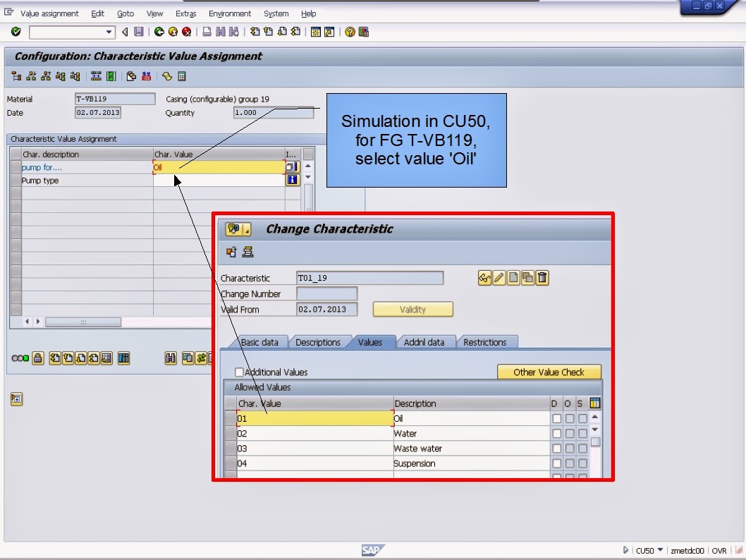Click the binoculars icon below the value table
The width and height of the screenshot is (746, 560).
tap(171, 358)
